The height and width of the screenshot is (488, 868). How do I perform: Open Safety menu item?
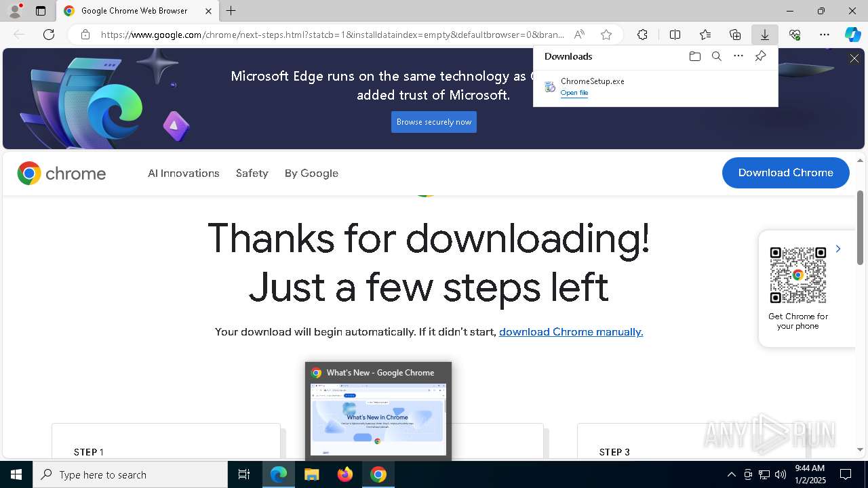[252, 174]
